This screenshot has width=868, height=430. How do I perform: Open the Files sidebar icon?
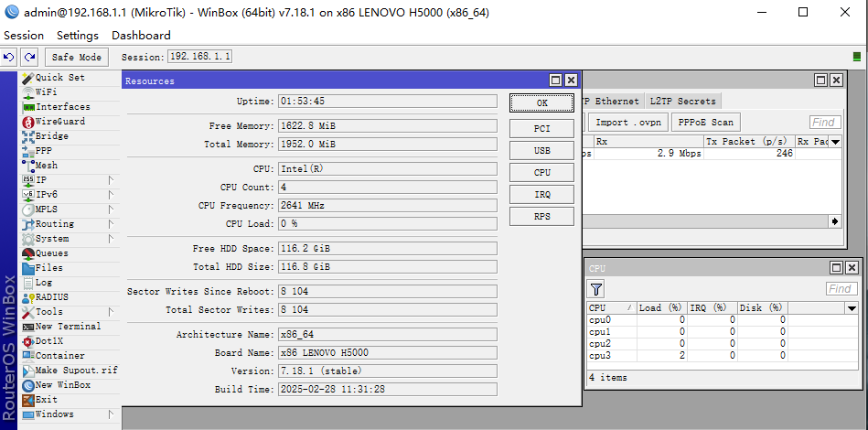(x=28, y=268)
